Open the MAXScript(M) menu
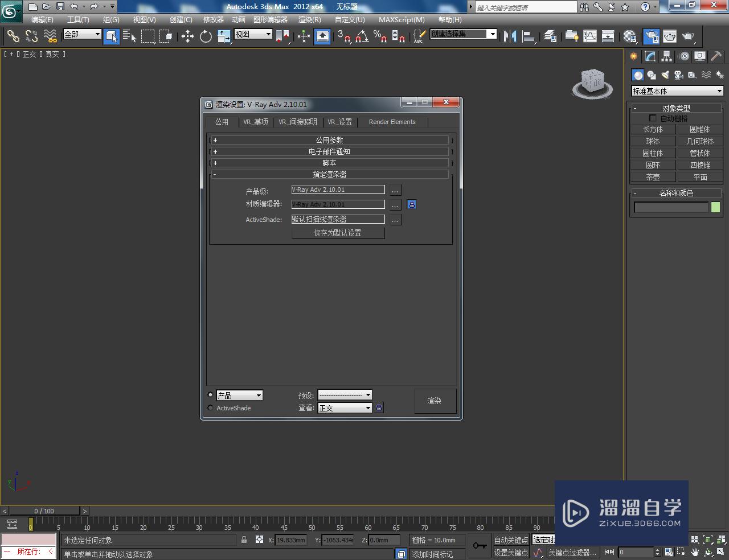 click(402, 19)
